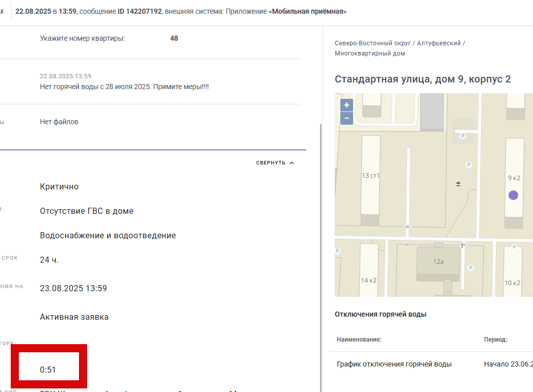Click the parking icon above building 10 к2
This screenshot has height=392, width=533.
click(x=514, y=247)
